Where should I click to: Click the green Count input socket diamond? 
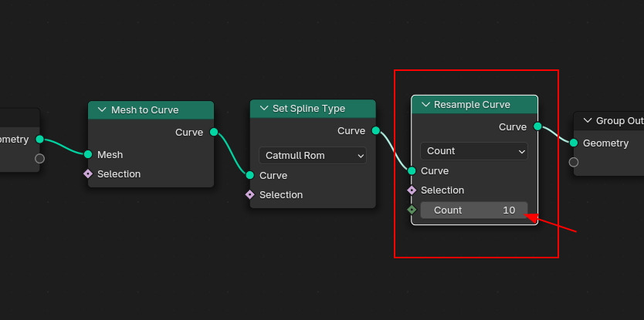tap(412, 210)
